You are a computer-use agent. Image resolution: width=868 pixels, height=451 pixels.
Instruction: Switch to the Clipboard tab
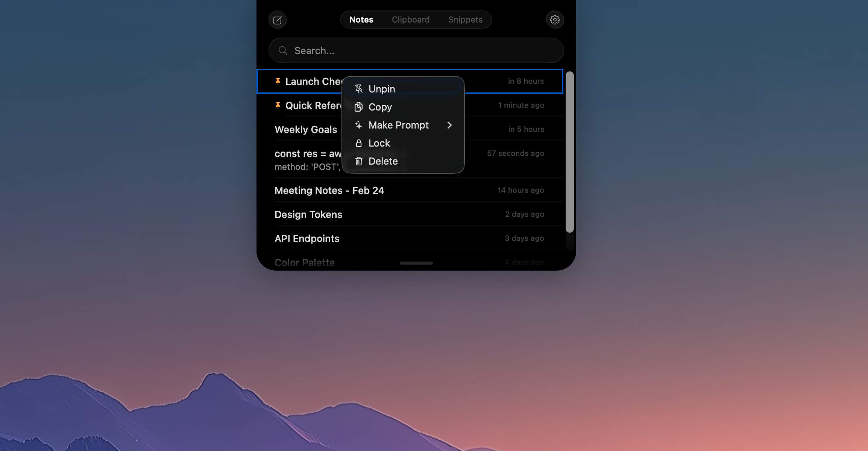coord(411,20)
